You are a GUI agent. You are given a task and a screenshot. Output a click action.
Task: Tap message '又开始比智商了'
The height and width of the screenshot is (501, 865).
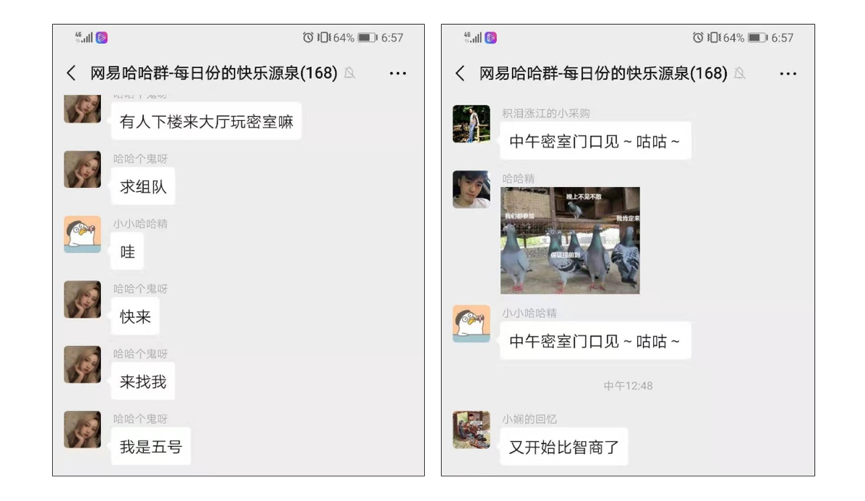pos(564,446)
